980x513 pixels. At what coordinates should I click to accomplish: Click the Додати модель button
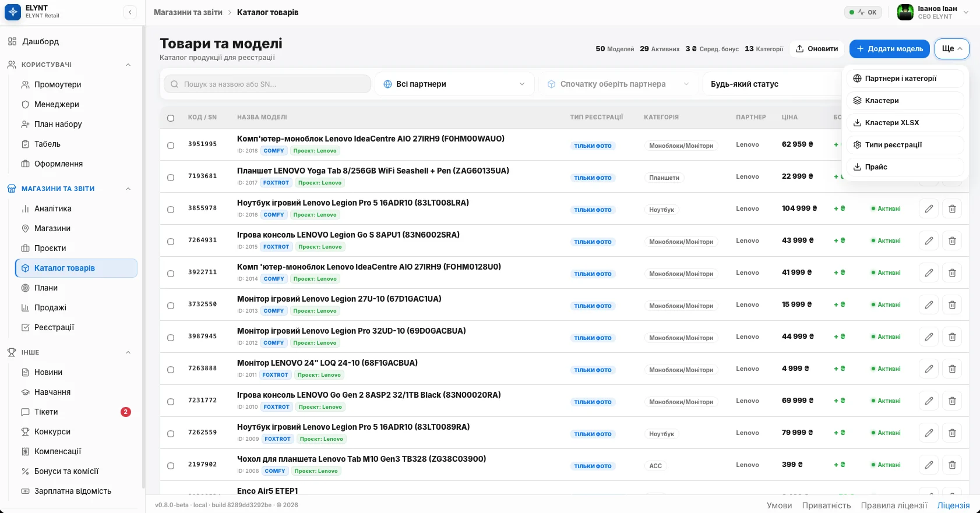click(890, 49)
